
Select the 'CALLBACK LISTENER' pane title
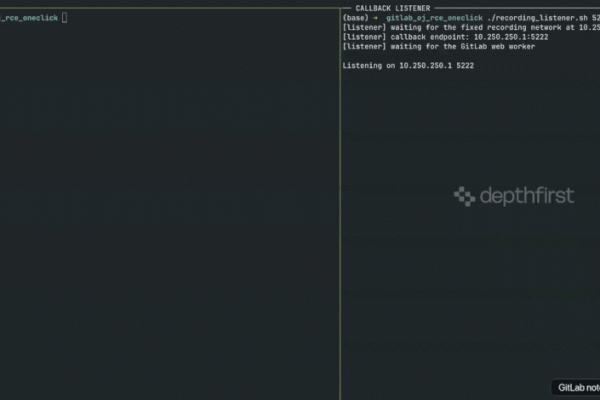(393, 8)
